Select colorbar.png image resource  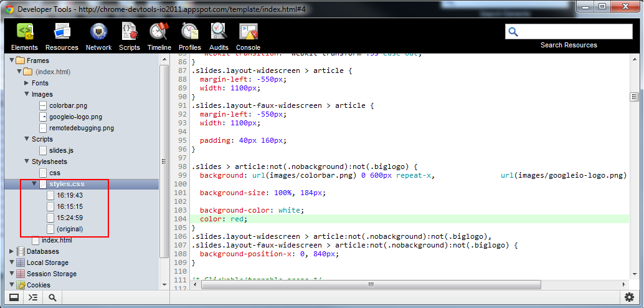[64, 106]
